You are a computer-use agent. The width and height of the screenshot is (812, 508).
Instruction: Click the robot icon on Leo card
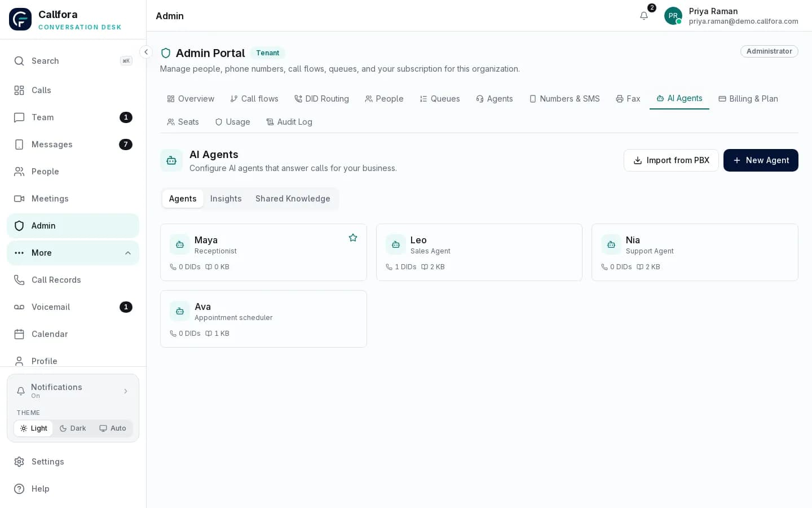click(396, 244)
